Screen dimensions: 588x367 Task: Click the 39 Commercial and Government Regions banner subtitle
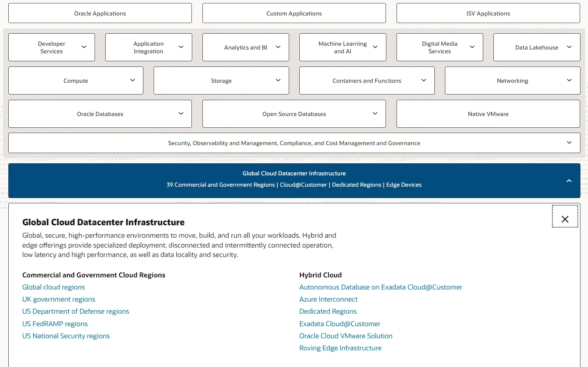point(294,185)
